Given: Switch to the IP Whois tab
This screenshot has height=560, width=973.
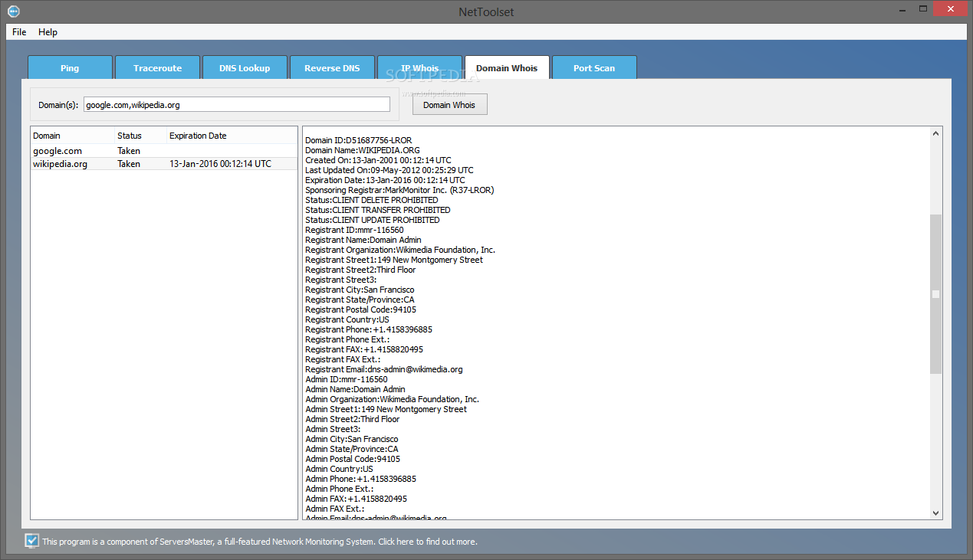Looking at the screenshot, I should coord(419,67).
